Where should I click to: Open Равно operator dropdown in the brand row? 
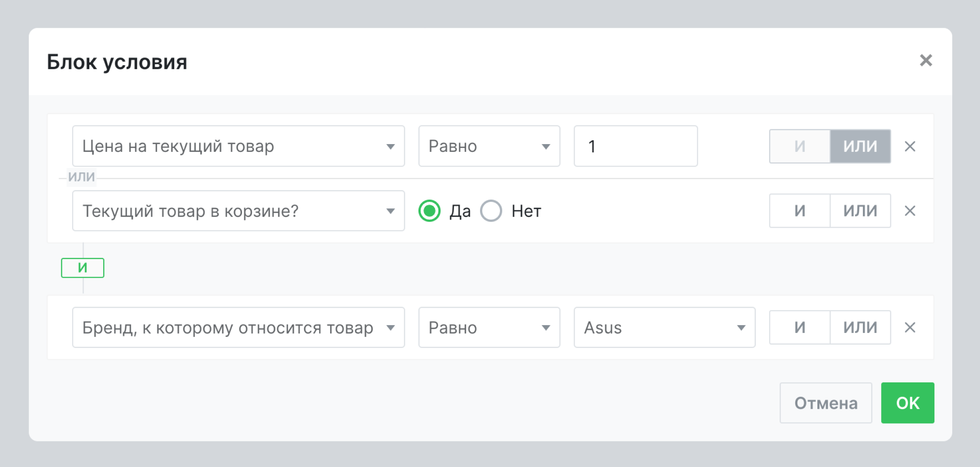(x=489, y=327)
